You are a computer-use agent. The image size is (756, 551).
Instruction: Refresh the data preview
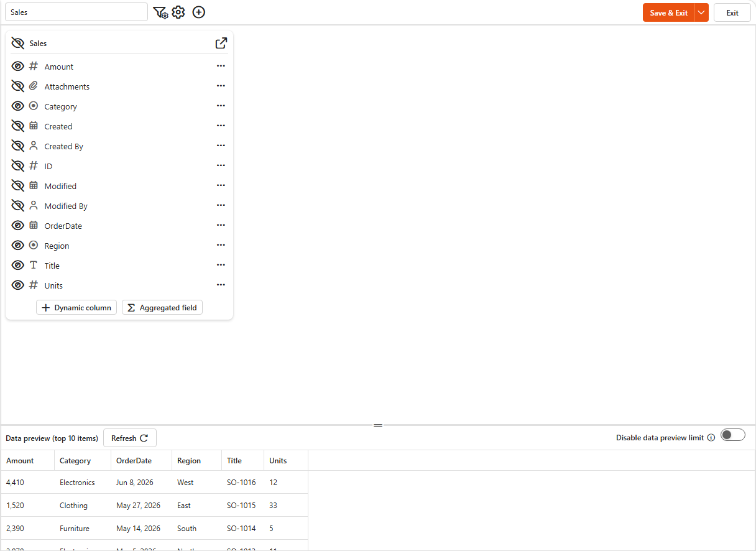(130, 438)
